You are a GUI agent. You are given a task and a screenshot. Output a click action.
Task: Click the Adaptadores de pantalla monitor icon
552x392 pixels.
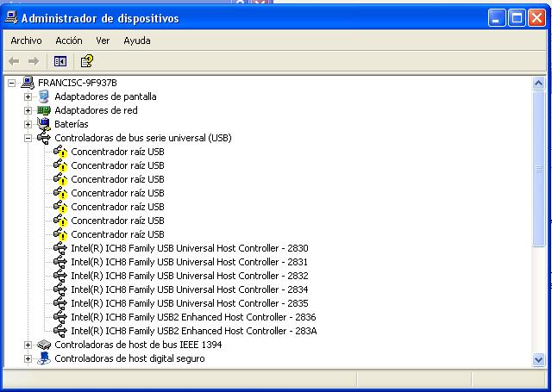pos(44,96)
